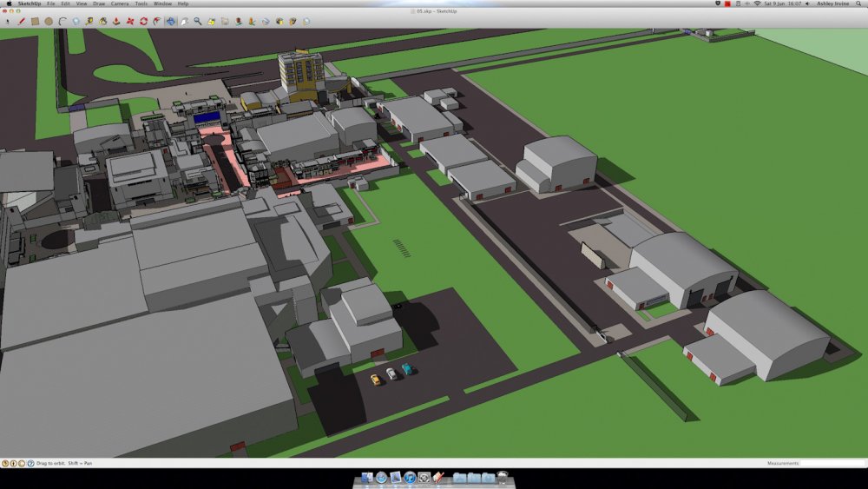Screen dimensions: 868x489
Task: Click the last icon in the toolbar
Action: point(306,22)
